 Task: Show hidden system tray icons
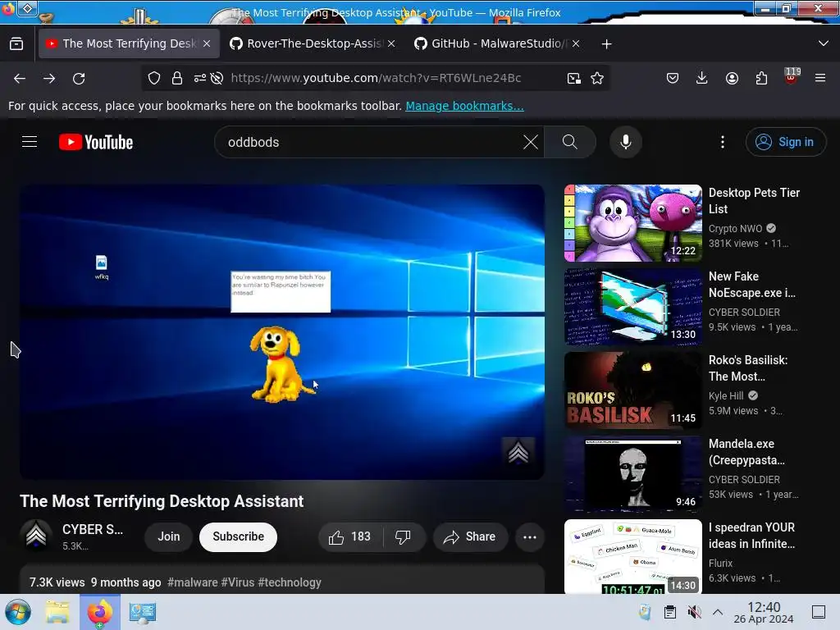point(718,612)
